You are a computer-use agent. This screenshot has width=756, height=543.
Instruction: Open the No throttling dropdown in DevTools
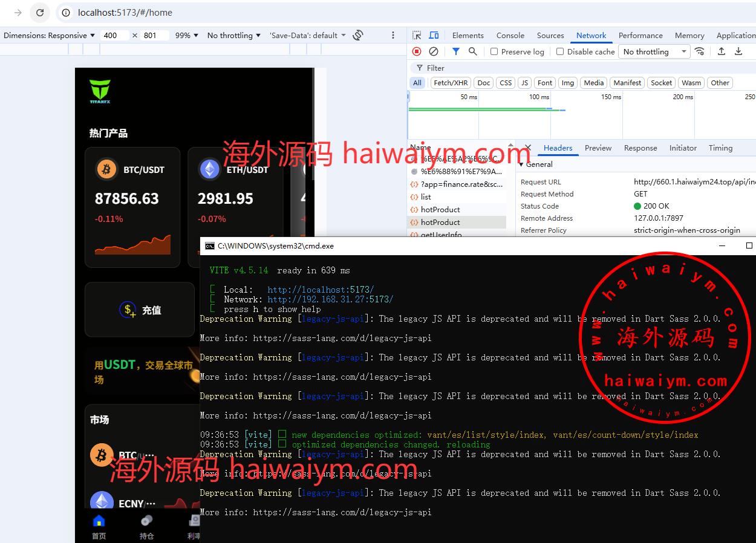click(x=656, y=52)
